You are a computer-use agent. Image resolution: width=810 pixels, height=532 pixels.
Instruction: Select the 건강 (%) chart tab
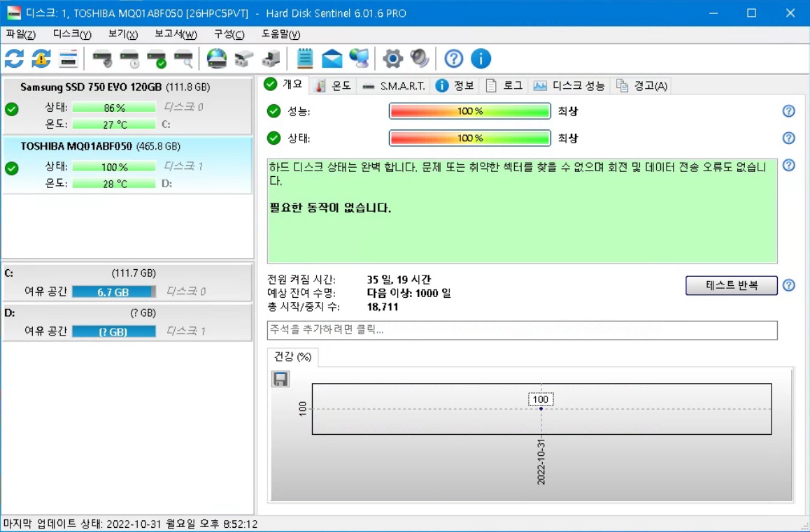[x=292, y=357]
